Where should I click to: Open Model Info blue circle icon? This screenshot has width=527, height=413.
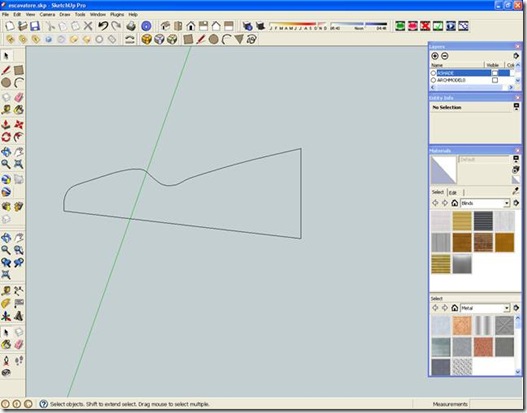146,26
